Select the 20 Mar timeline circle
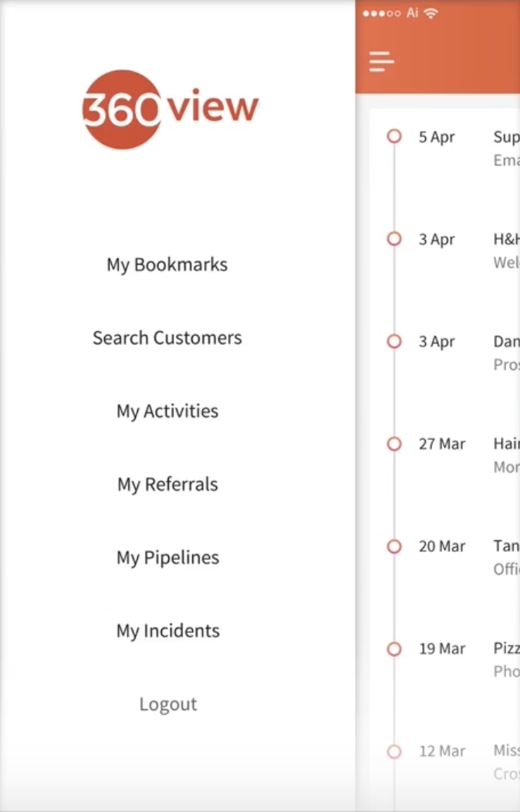This screenshot has width=520, height=812. click(x=394, y=546)
